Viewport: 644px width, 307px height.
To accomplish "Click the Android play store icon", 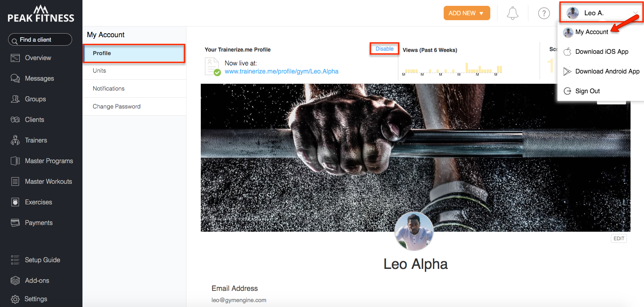I will click(x=567, y=71).
